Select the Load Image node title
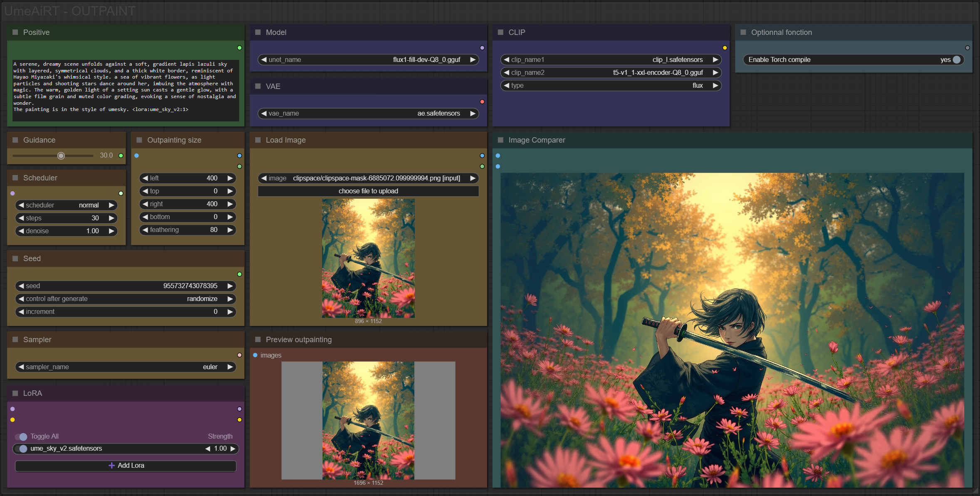Viewport: 980px width, 496px height. [285, 140]
